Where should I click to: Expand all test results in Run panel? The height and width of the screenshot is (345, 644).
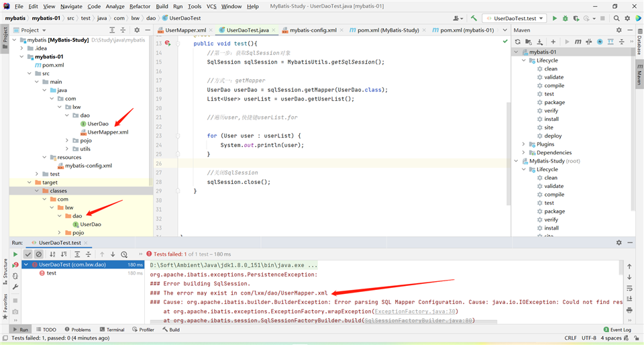pyautogui.click(x=77, y=254)
